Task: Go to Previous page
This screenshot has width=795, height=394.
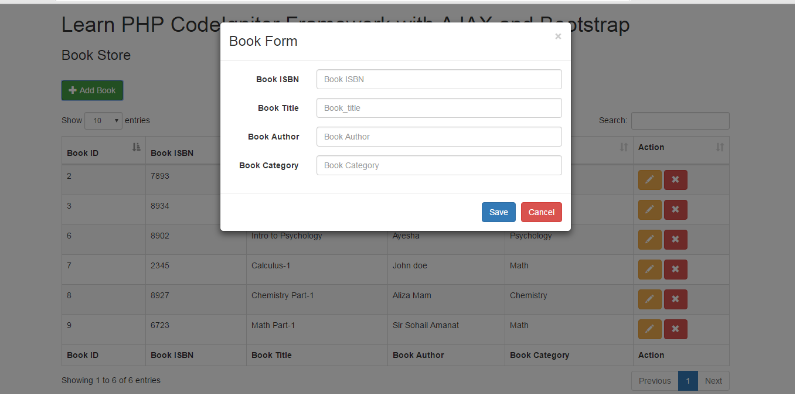Action: [655, 381]
